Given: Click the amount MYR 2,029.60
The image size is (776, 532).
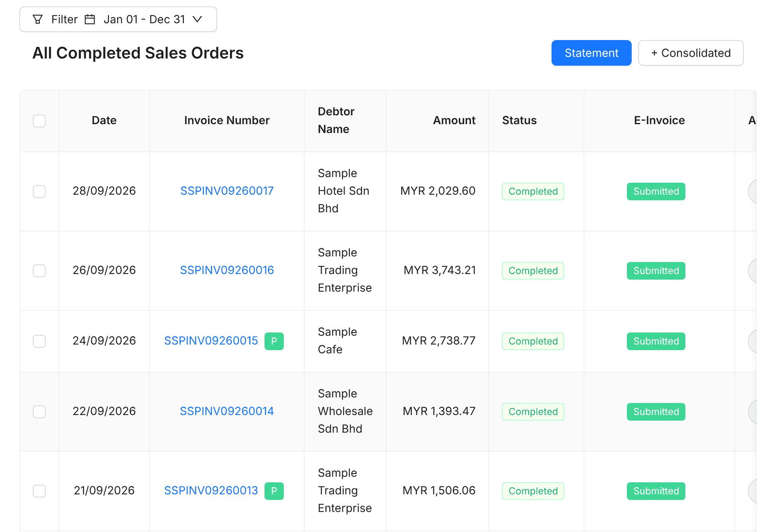Looking at the screenshot, I should [438, 191].
